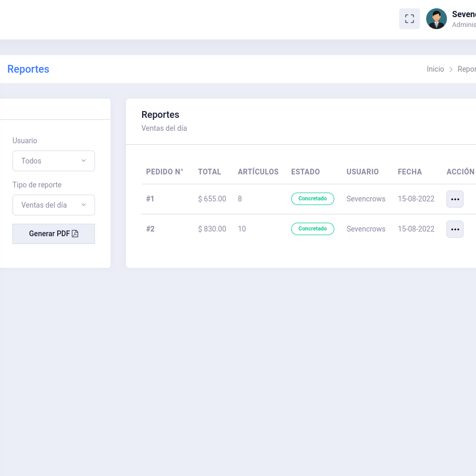Select the Reportes breadcrumb item
This screenshot has width=476, height=476.
(x=467, y=69)
